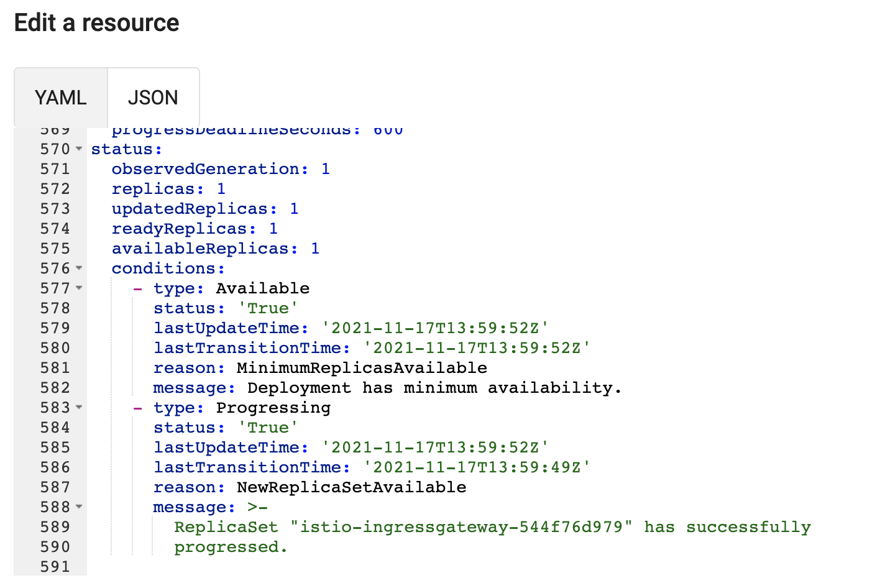This screenshot has height=588, width=880.
Task: Collapse the status section fold arrow
Action: point(79,149)
